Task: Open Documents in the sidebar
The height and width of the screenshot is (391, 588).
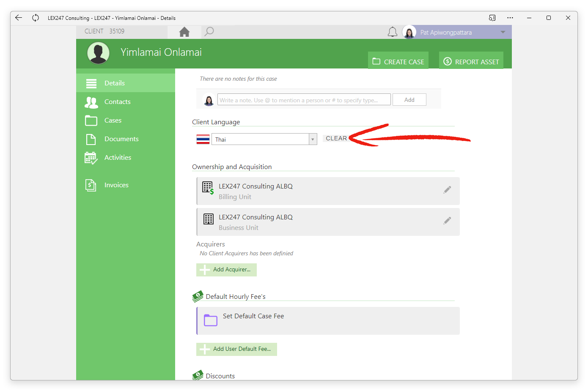Action: [126, 139]
